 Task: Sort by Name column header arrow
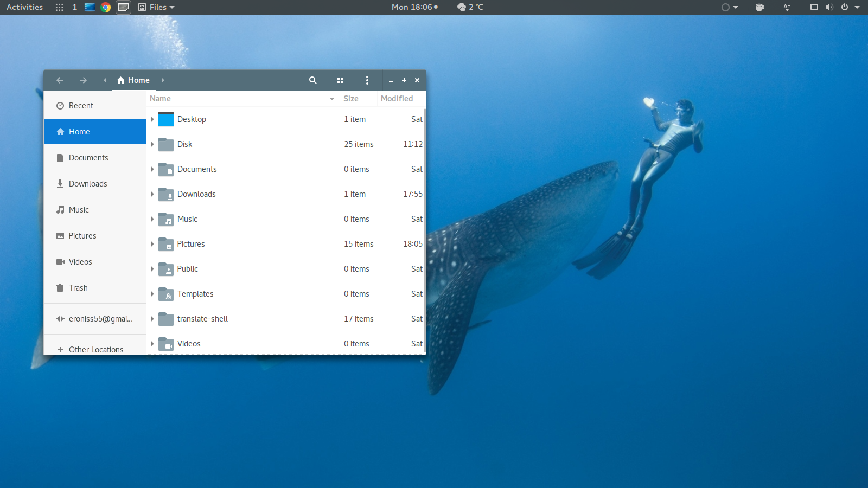(x=331, y=99)
